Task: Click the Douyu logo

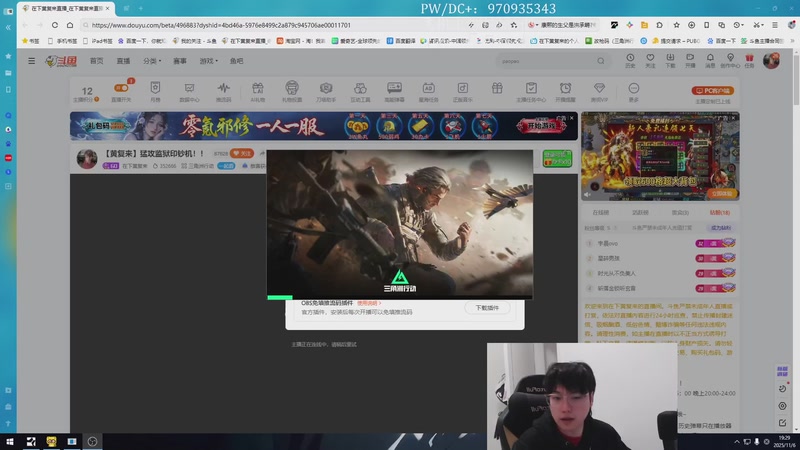Action: pyautogui.click(x=61, y=61)
